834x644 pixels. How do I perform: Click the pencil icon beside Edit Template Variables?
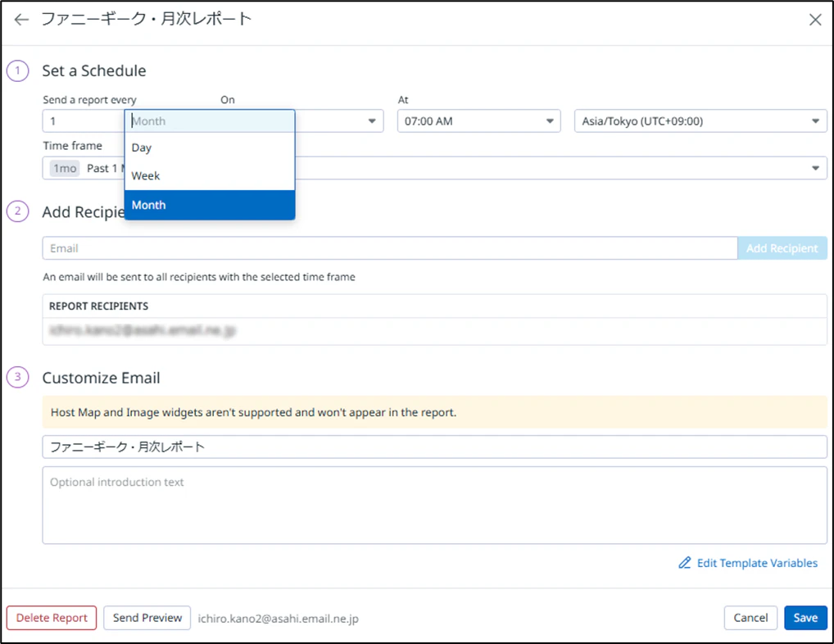pyautogui.click(x=685, y=563)
